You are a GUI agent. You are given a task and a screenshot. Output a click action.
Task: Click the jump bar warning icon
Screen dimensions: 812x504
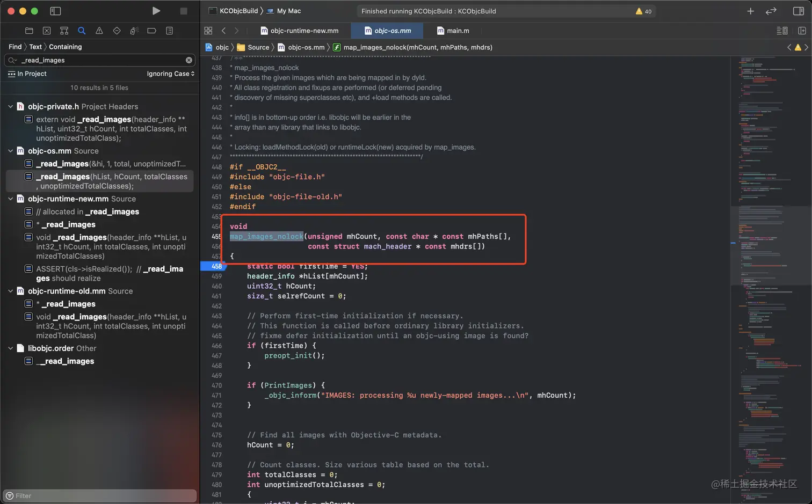(x=798, y=47)
